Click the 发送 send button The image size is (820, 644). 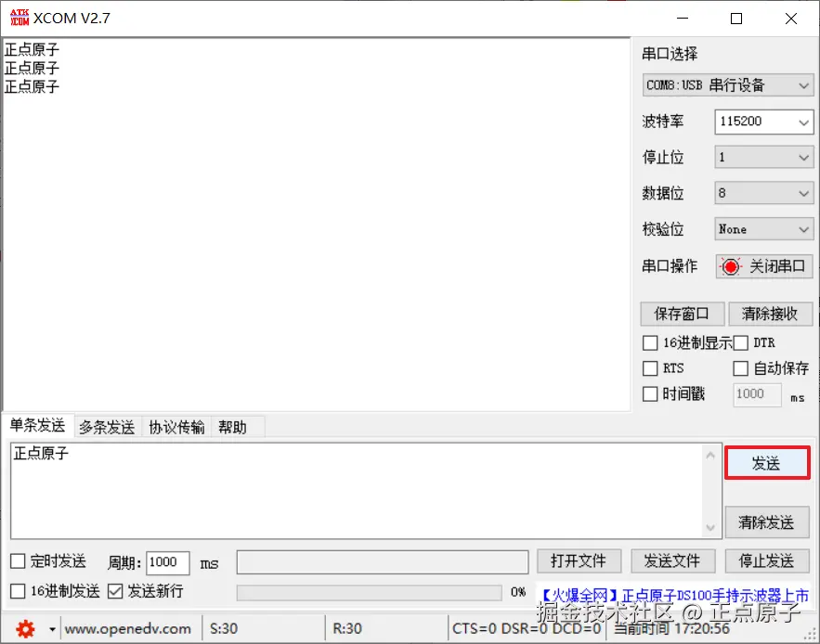pos(767,462)
